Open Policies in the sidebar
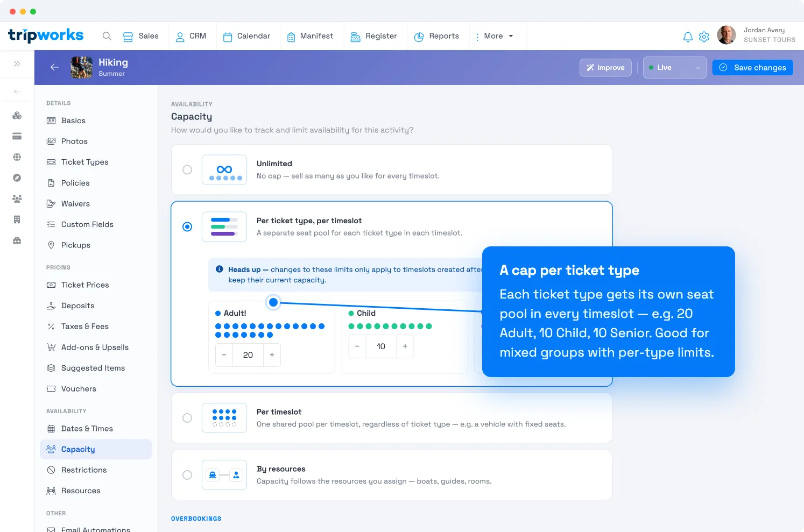 pyautogui.click(x=96, y=183)
